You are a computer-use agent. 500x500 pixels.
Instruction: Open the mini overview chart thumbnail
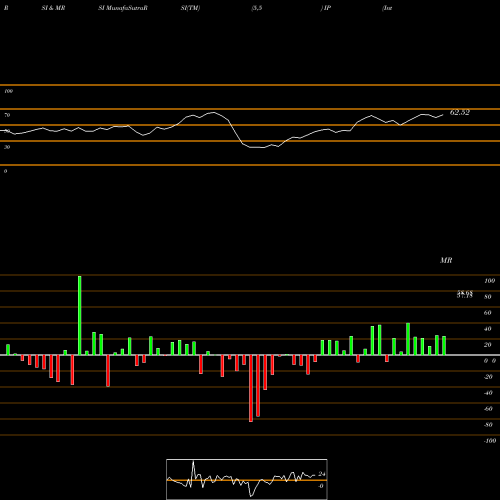(247, 479)
